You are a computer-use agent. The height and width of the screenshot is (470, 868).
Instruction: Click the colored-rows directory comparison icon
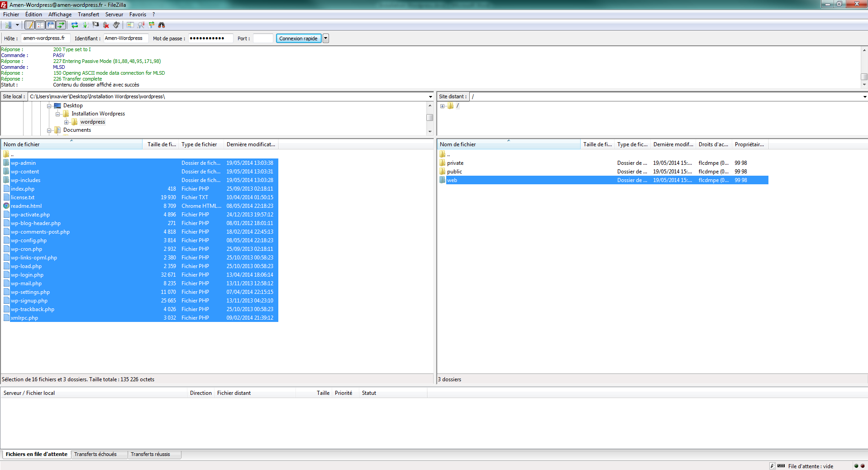tap(130, 25)
